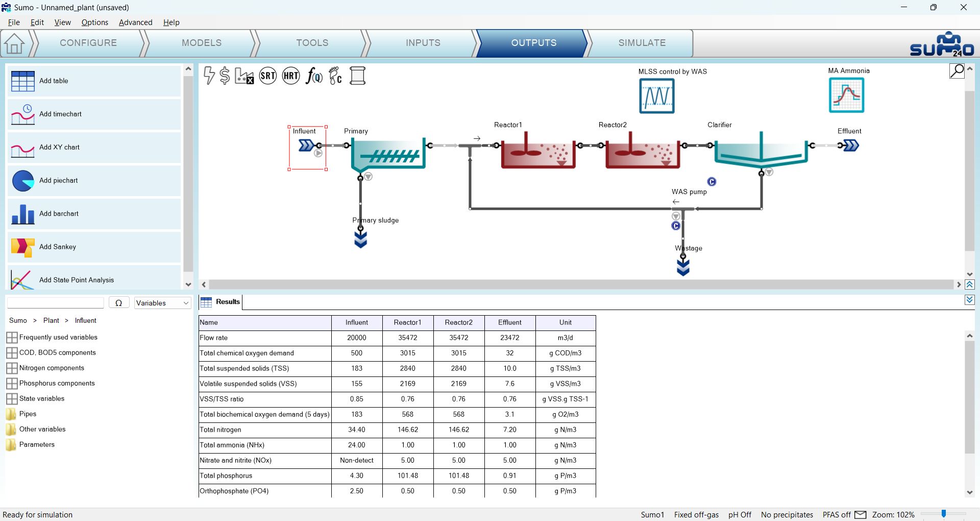
Task: Open the Help menu
Action: tap(171, 22)
